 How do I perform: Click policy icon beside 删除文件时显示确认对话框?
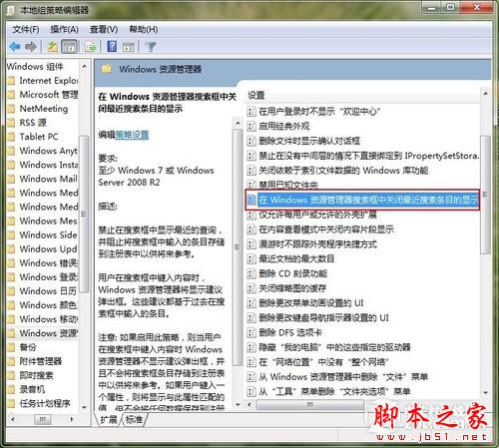click(x=251, y=141)
